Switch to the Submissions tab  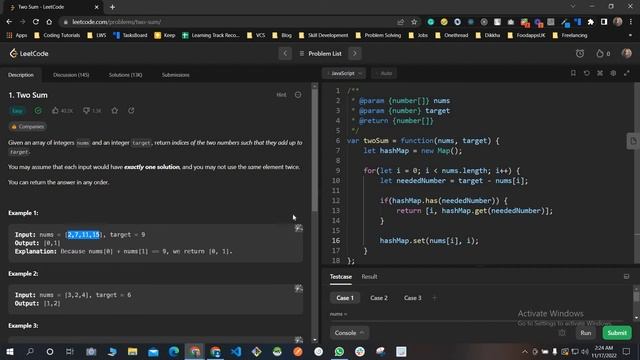[x=176, y=75]
